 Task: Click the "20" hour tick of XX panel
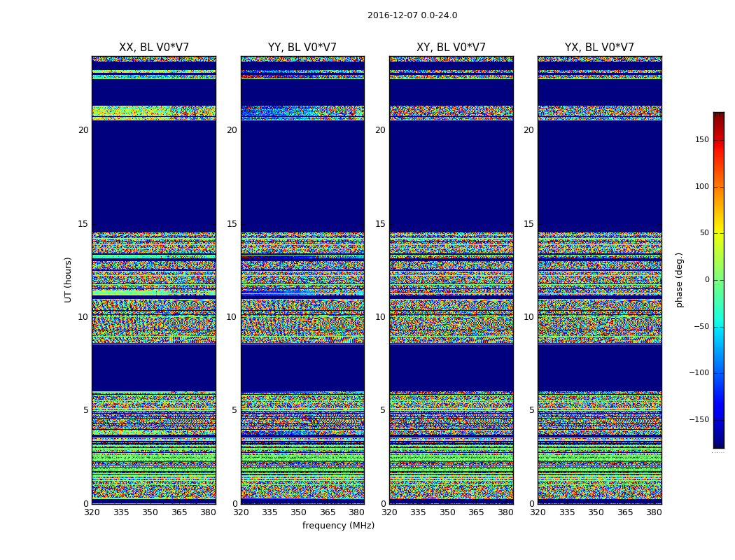point(83,130)
